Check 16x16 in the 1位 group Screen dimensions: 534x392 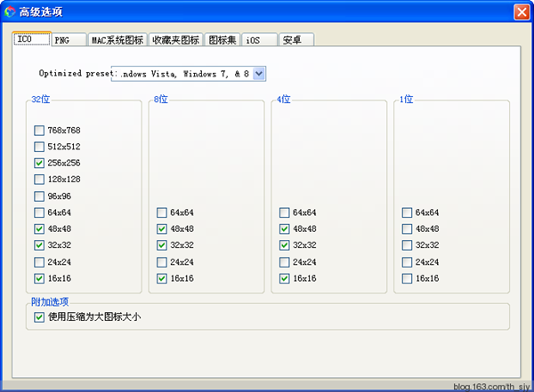coord(407,279)
